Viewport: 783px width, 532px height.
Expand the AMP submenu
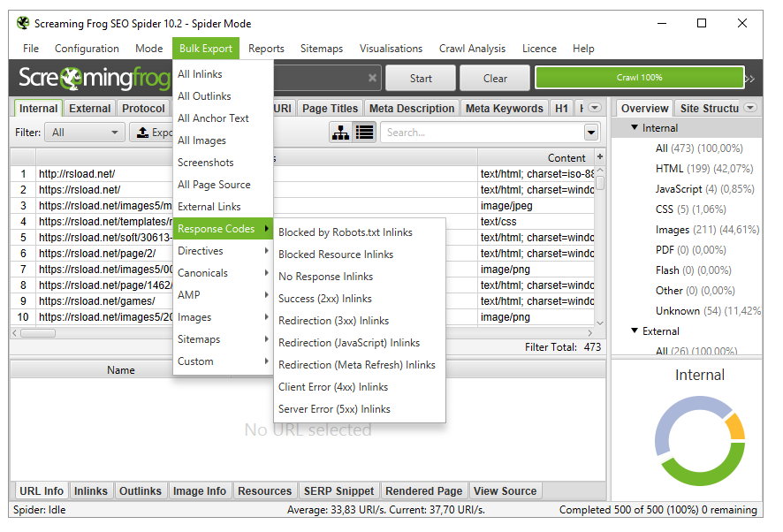point(224,295)
